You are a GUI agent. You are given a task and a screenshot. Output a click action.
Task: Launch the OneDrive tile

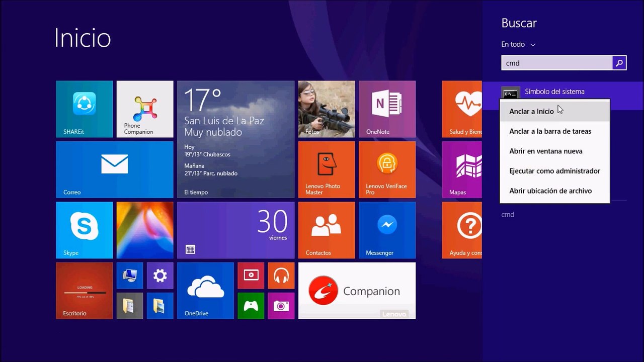205,291
